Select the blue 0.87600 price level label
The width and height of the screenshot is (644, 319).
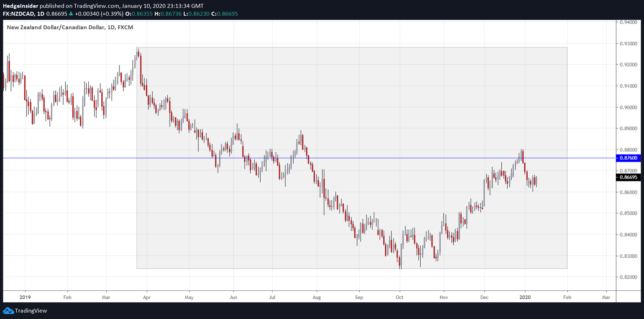[x=628, y=158]
